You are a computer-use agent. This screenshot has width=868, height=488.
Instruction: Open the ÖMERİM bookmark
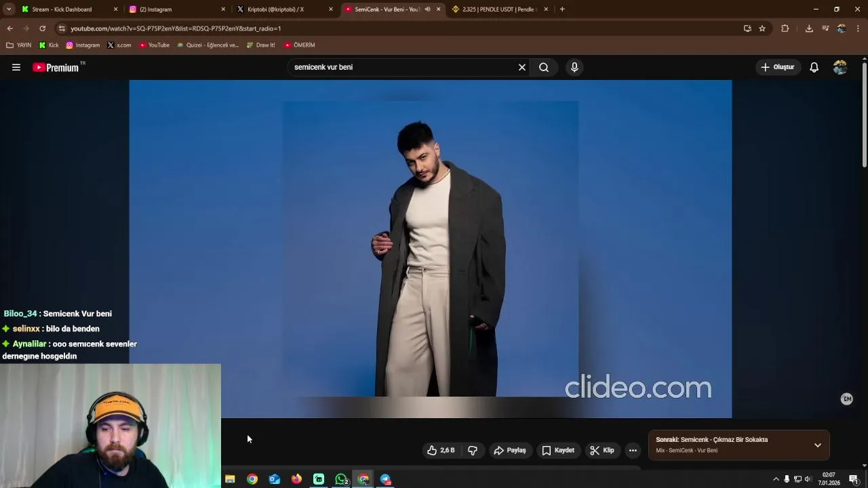[x=300, y=45]
